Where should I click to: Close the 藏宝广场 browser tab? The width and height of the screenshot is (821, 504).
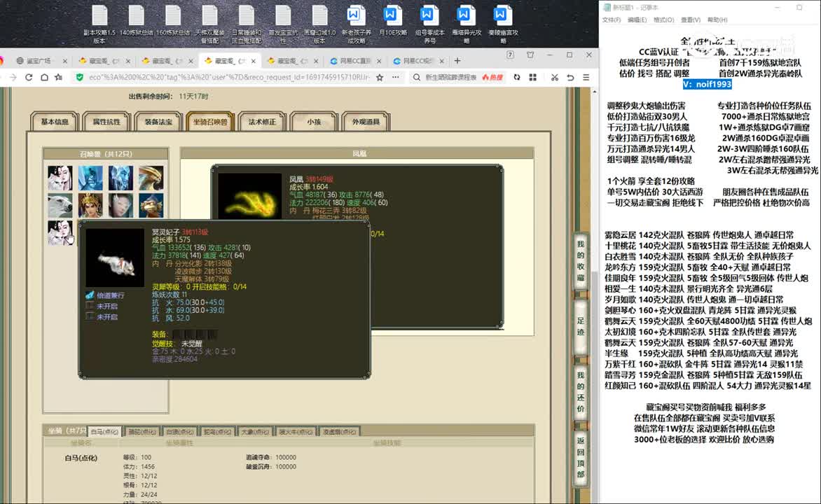pyautogui.click(x=65, y=61)
